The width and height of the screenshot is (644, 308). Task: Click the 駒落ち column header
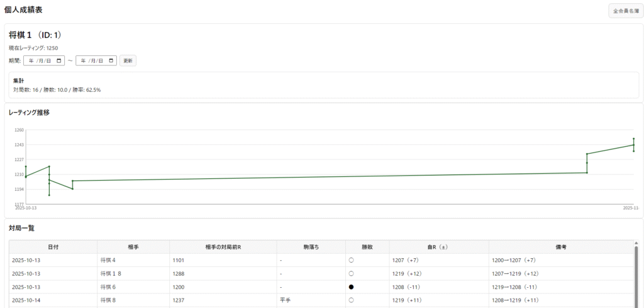click(x=311, y=247)
